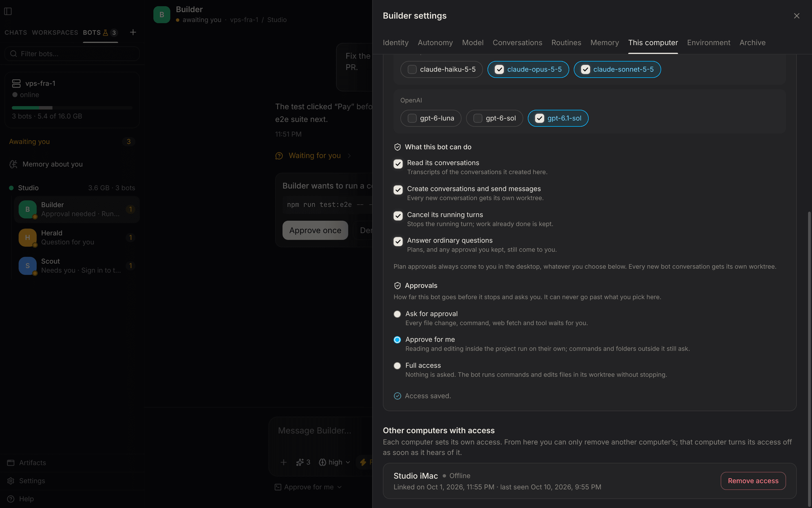812x508 pixels.
Task: Click the composer plus attachment icon
Action: coord(284,462)
